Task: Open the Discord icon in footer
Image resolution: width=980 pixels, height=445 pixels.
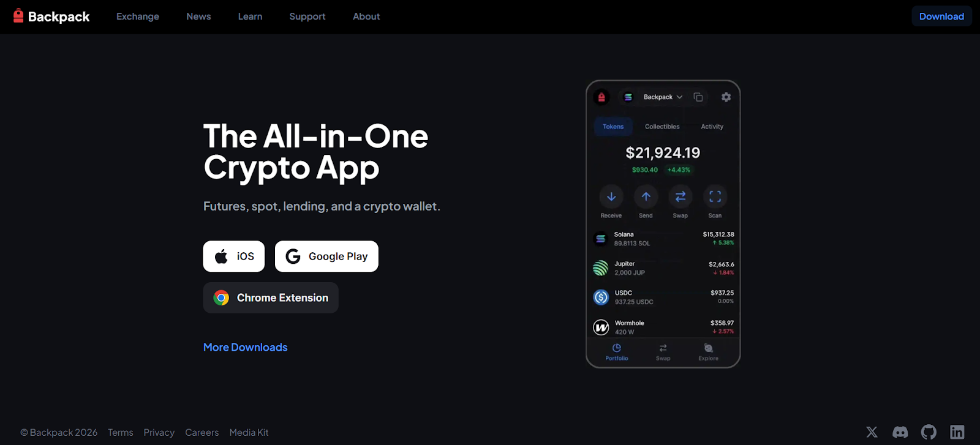Action: pos(900,432)
